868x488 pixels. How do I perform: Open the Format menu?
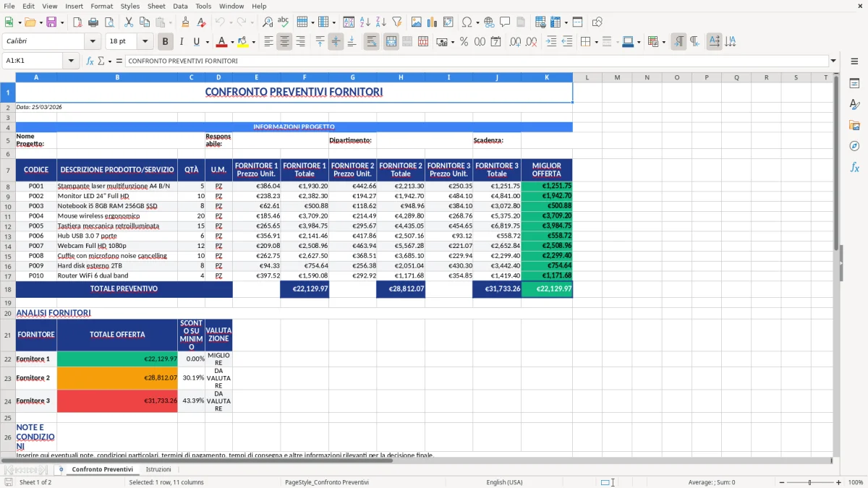point(101,6)
